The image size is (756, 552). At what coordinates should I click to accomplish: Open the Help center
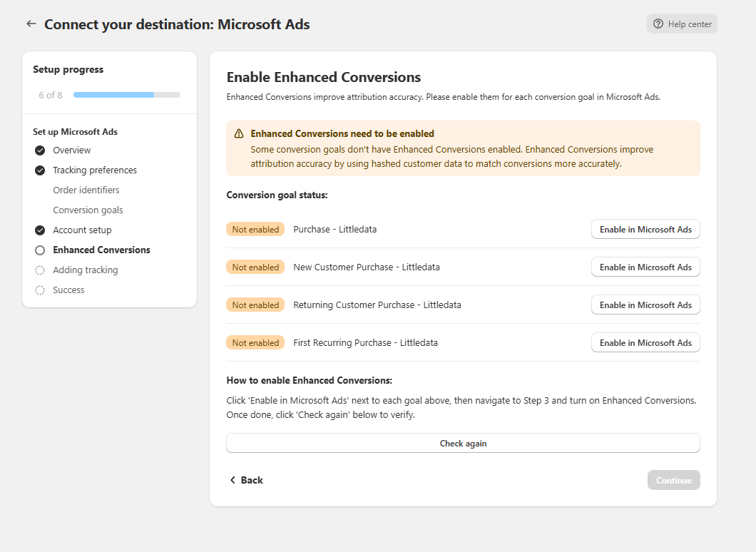tap(682, 24)
